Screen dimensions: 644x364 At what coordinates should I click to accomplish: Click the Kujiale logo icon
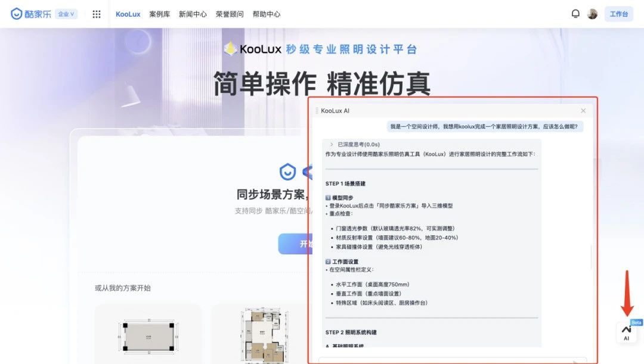(16, 14)
